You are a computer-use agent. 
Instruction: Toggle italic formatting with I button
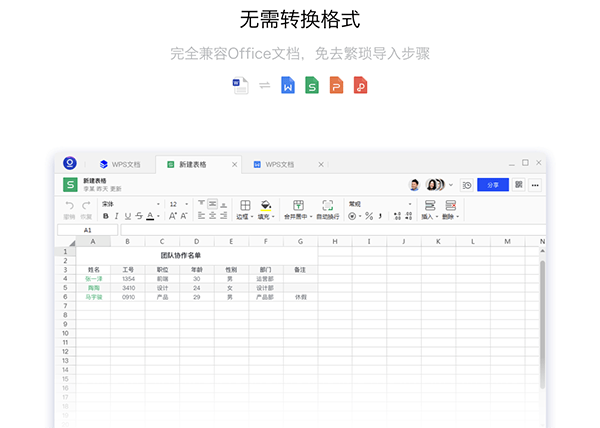pos(116,216)
